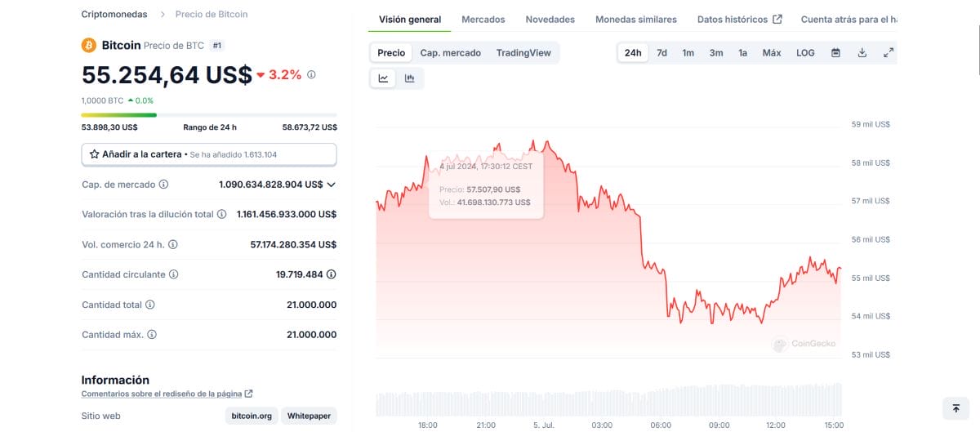Click the scroll-to-top arrow button
The image size is (980, 432).
(x=955, y=408)
